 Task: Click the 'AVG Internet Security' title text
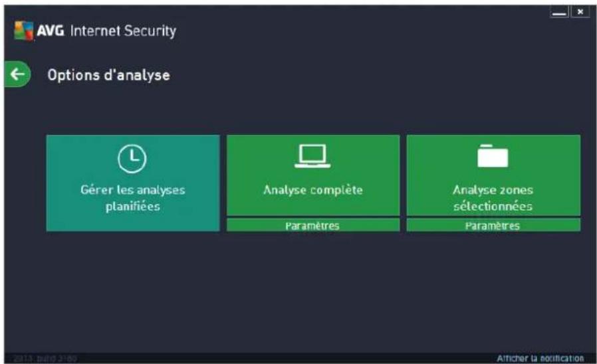tap(106, 31)
